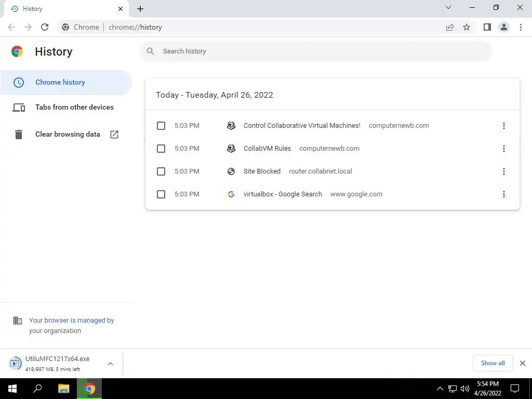The width and height of the screenshot is (532, 399).
Task: Open the profile avatar menu
Action: pos(504,27)
